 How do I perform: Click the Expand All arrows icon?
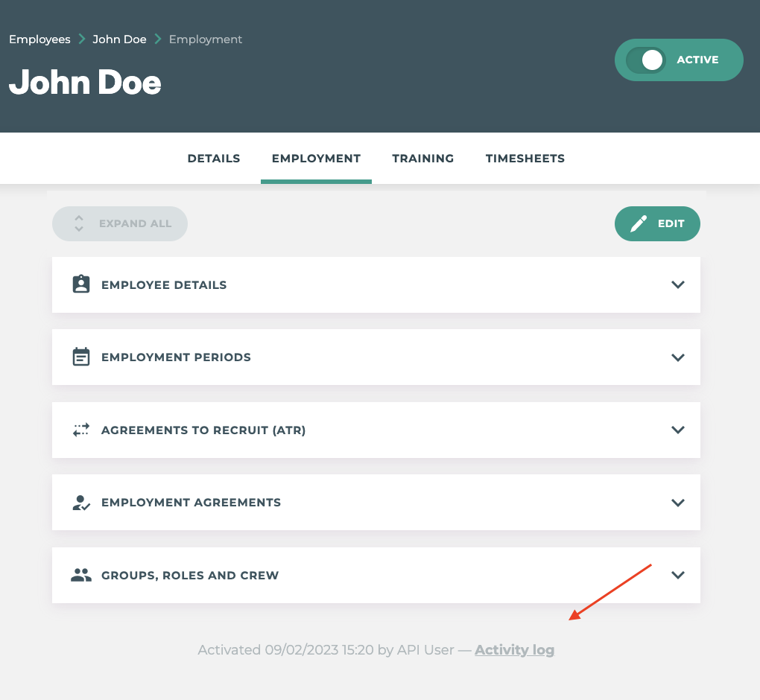click(78, 223)
